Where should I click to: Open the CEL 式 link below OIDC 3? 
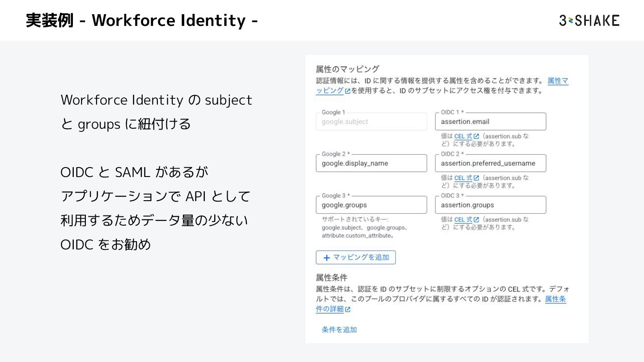(463, 220)
